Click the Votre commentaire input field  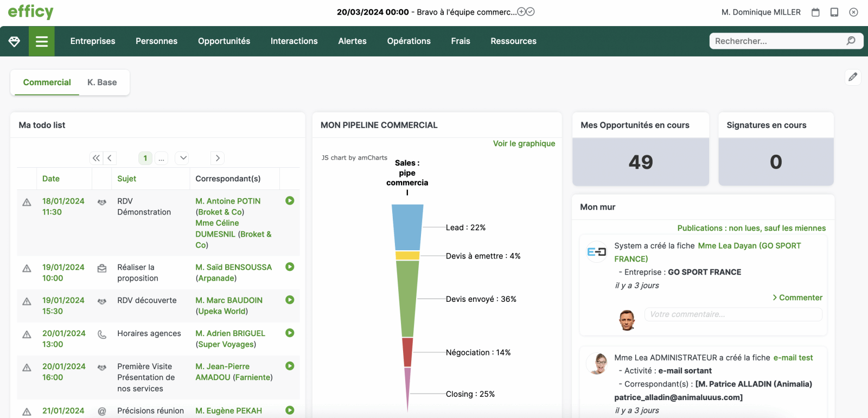pyautogui.click(x=733, y=314)
